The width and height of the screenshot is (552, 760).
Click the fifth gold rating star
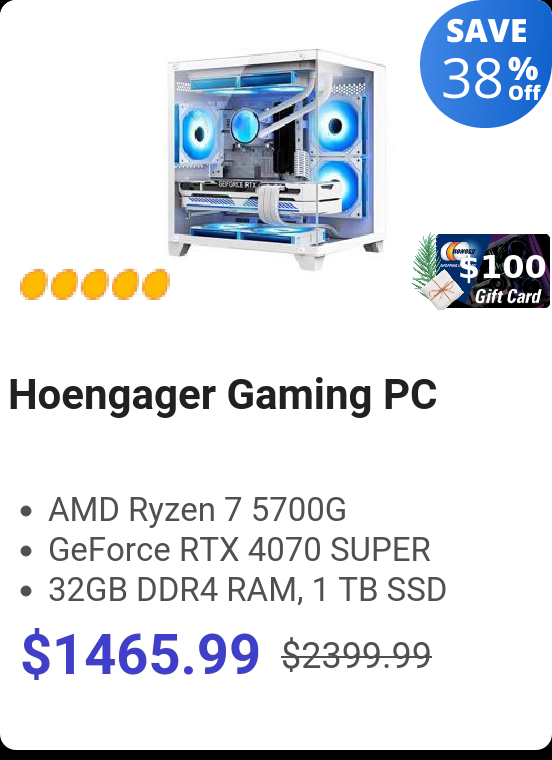click(x=156, y=284)
